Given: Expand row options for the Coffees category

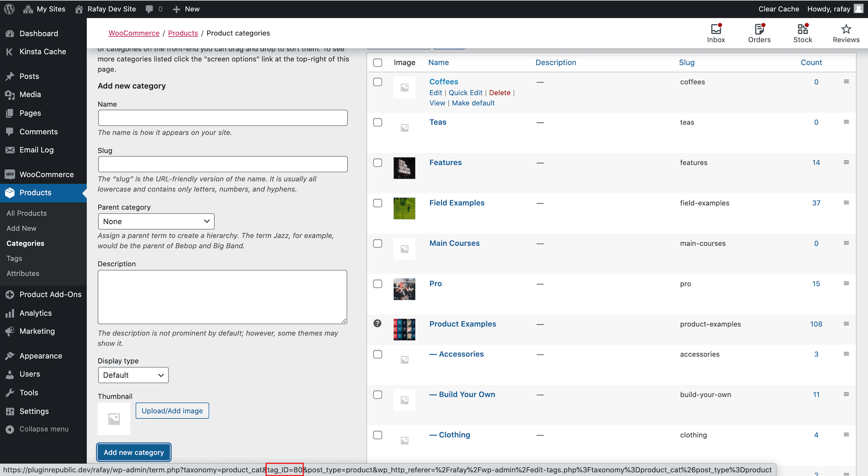Looking at the screenshot, I should pyautogui.click(x=846, y=82).
